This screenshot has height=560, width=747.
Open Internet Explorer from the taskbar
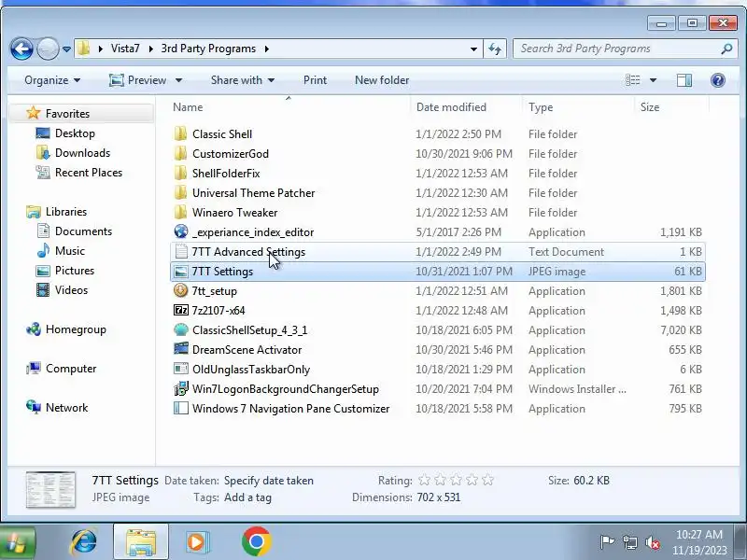coord(83,541)
